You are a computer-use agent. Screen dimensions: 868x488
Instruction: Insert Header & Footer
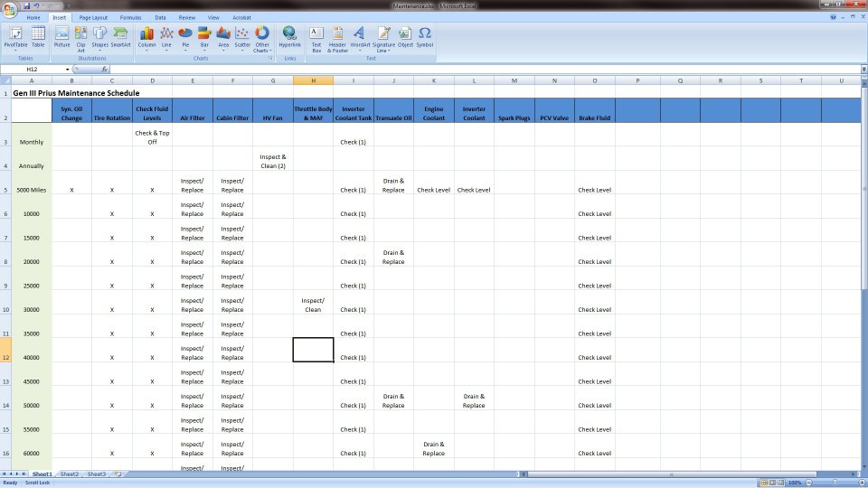337,39
